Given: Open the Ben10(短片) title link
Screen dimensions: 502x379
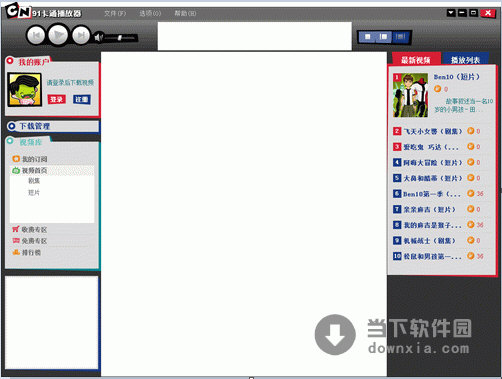Looking at the screenshot, I should tap(456, 77).
